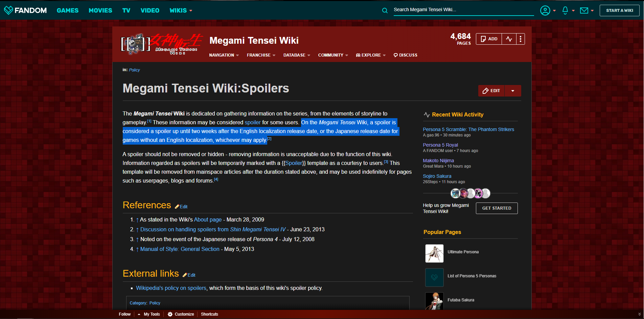This screenshot has height=319, width=644.
Task: Open Sojiro Sakura activity link
Action: [x=437, y=176]
